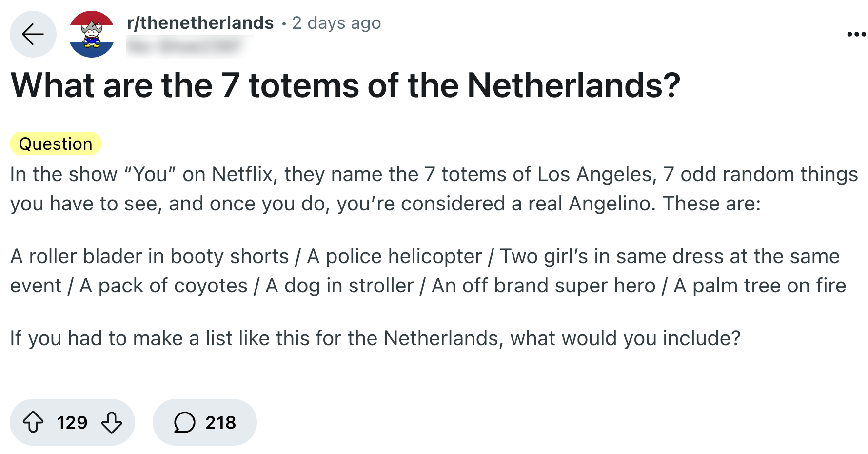The width and height of the screenshot is (868, 454).
Task: Click the 129 vote score
Action: [x=72, y=422]
